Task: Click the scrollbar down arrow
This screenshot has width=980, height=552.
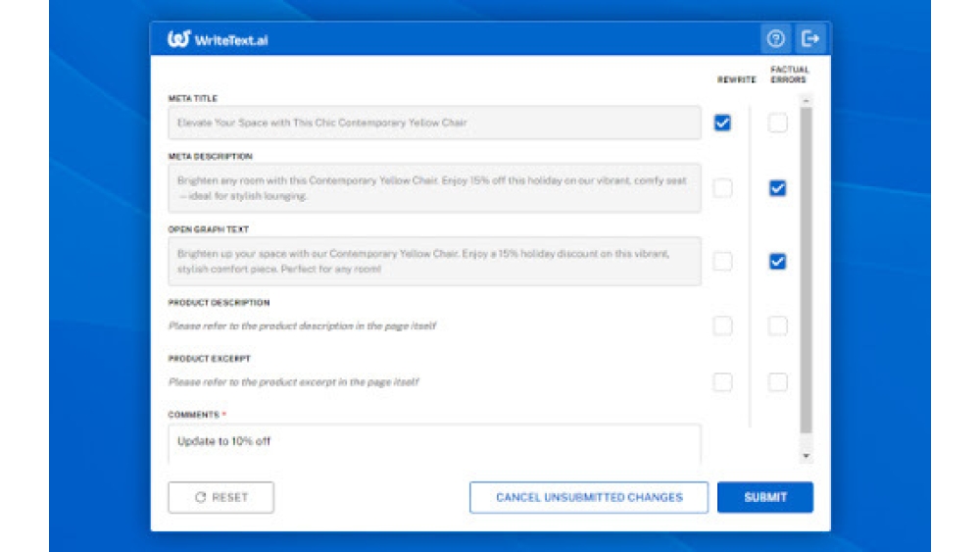Action: (807, 456)
